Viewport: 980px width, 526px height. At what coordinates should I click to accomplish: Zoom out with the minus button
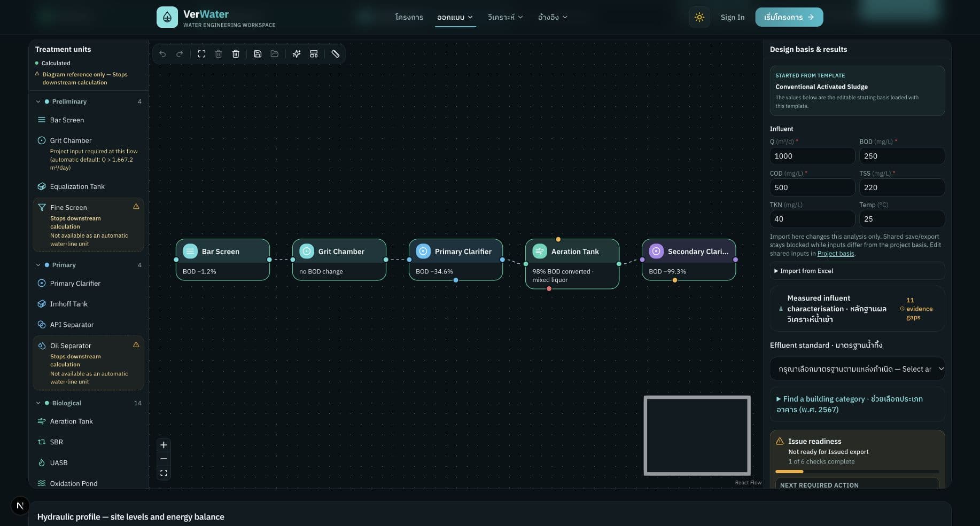point(164,459)
